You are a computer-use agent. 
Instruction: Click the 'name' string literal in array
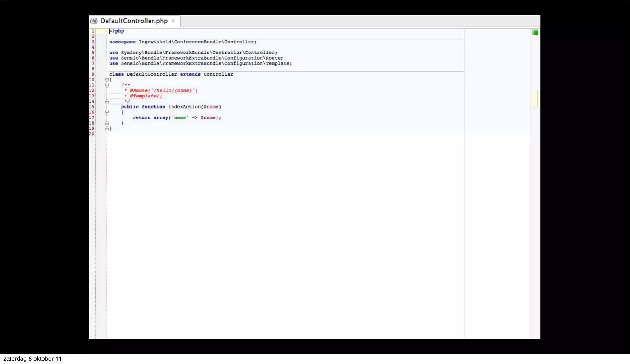coord(180,117)
